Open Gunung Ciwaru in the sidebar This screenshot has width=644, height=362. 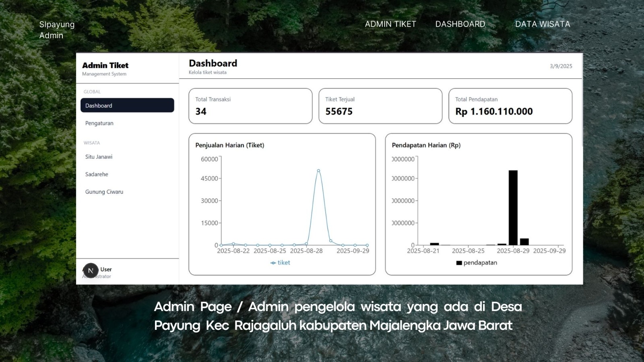(x=104, y=192)
